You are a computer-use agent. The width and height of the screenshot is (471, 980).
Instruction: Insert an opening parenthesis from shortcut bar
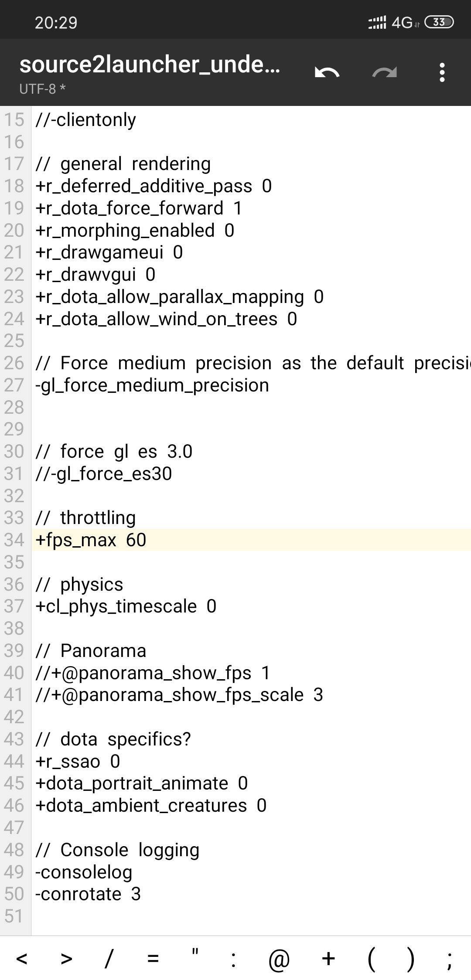click(x=371, y=958)
